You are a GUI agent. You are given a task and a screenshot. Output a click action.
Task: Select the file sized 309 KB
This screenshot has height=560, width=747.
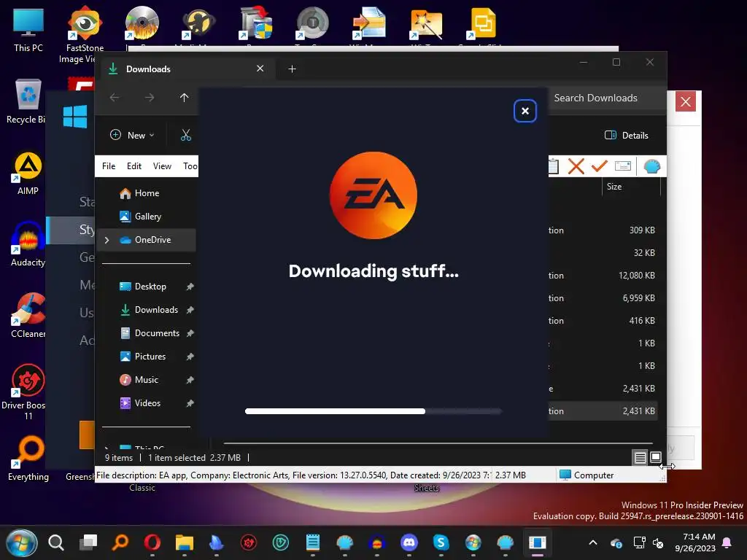tap(603, 230)
